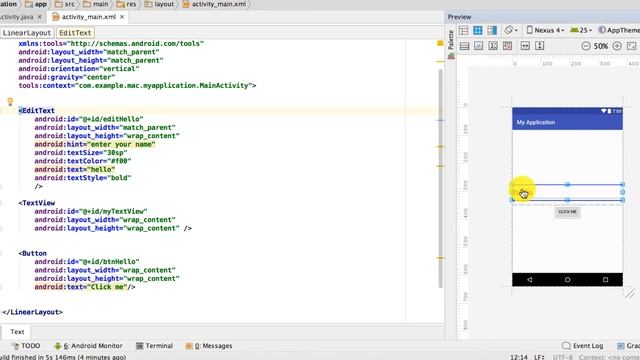This screenshot has height=360, width=640.
Task: Click the expand horizontally icon
Action: click(x=525, y=46)
